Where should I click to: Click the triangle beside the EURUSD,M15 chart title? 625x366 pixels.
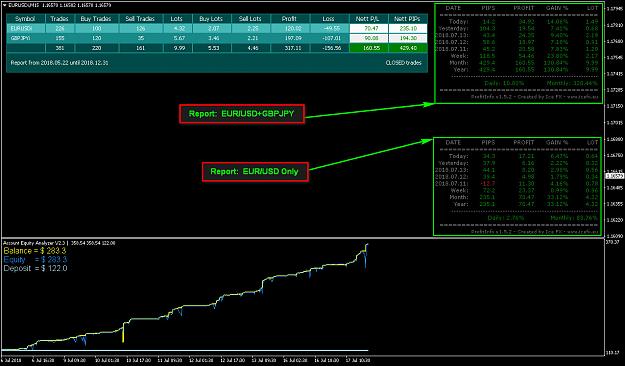tap(4, 5)
